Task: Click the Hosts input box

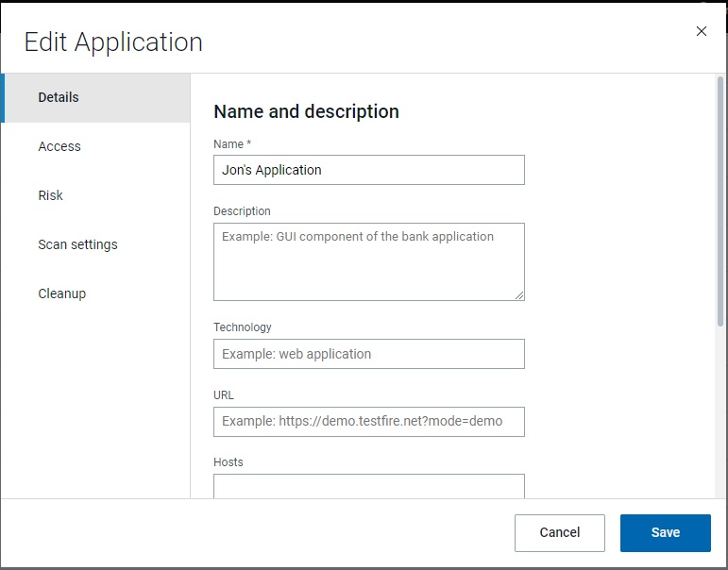Action: [x=368, y=486]
